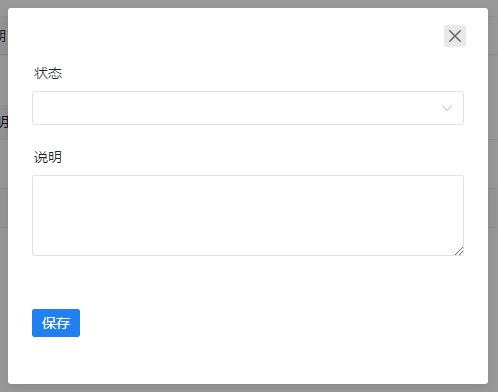
Task: Click the textarea resize grip icon
Action: click(459, 251)
